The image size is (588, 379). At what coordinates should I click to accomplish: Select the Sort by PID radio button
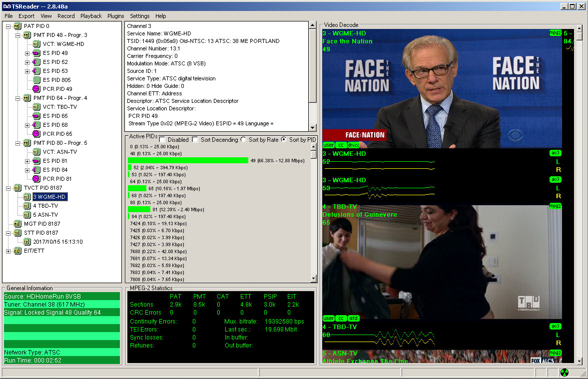(x=284, y=139)
